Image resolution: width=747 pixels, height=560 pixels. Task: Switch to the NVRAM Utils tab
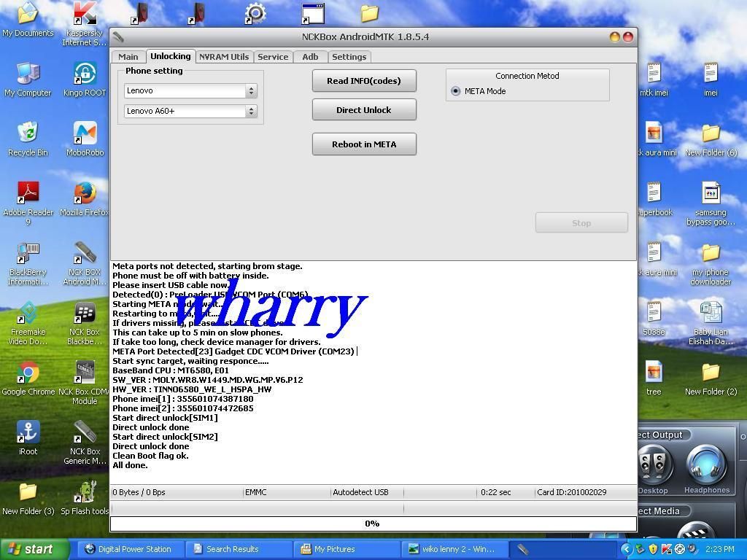(x=224, y=57)
